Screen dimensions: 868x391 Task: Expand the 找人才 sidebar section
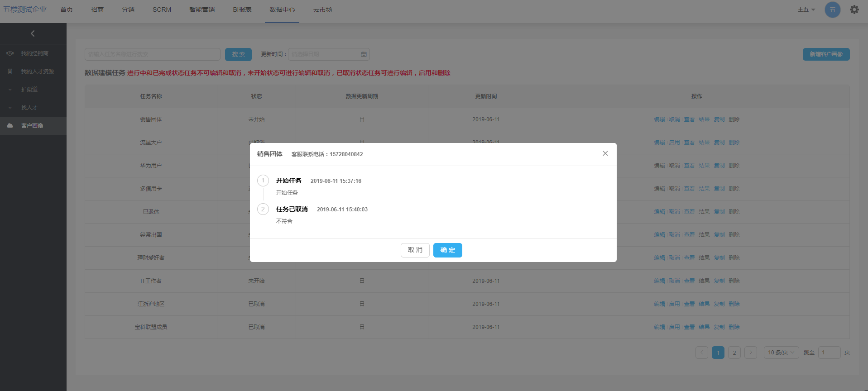point(10,108)
